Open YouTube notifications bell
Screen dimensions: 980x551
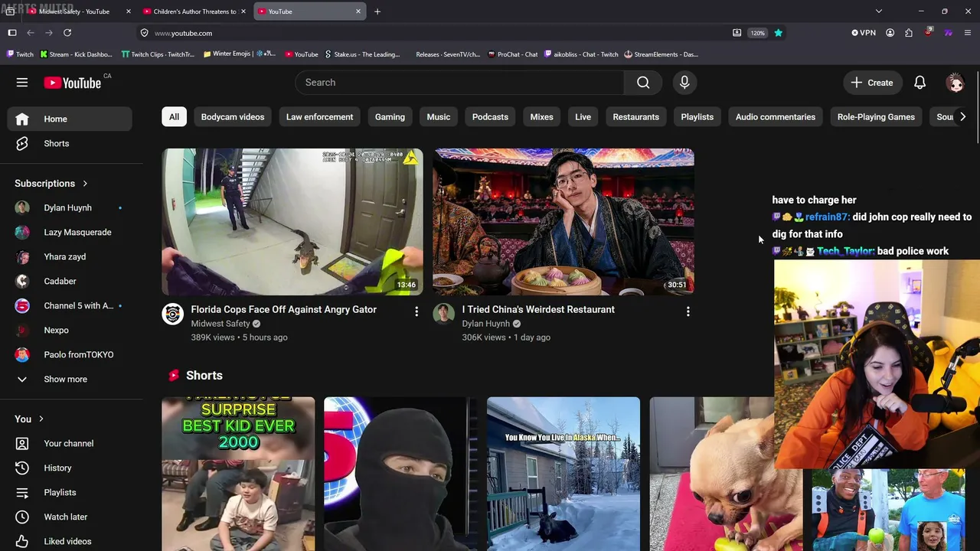[x=920, y=83]
